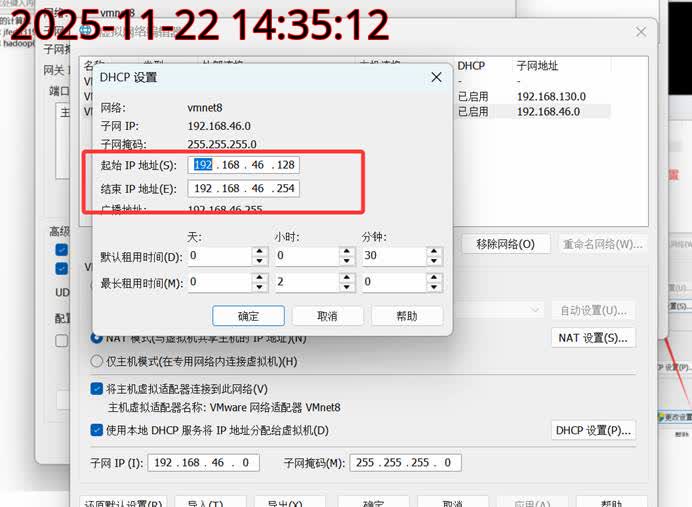Toggle 将主机虚拟适配器连接到此网络 checkbox

pos(97,389)
